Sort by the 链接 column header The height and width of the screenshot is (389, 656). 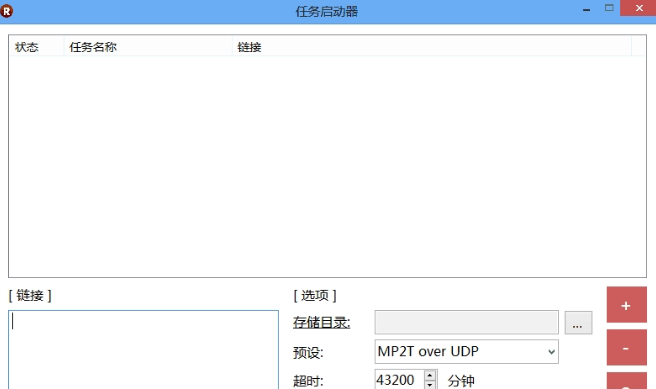[x=432, y=47]
